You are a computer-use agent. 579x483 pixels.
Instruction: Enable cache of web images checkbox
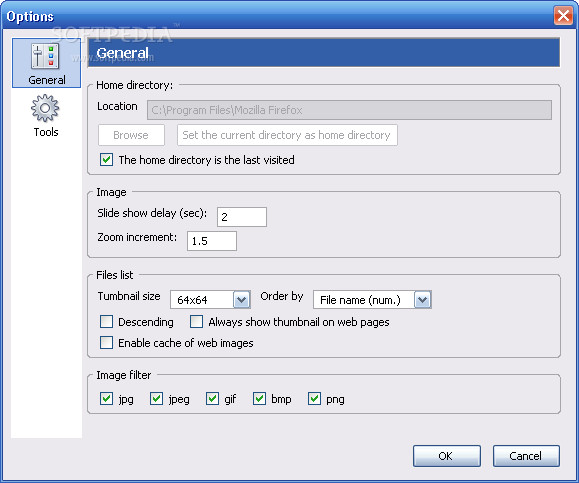tap(106, 343)
